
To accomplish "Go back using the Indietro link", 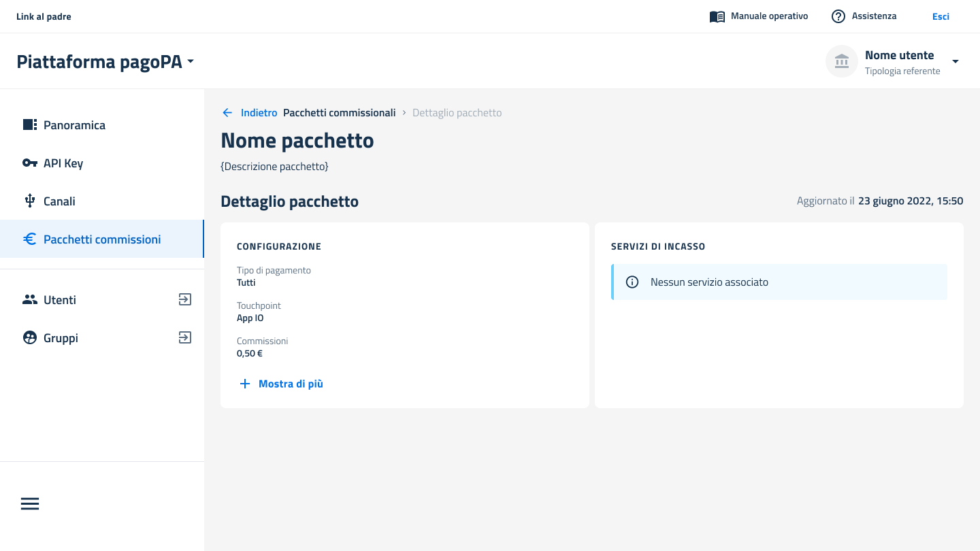I will [250, 113].
